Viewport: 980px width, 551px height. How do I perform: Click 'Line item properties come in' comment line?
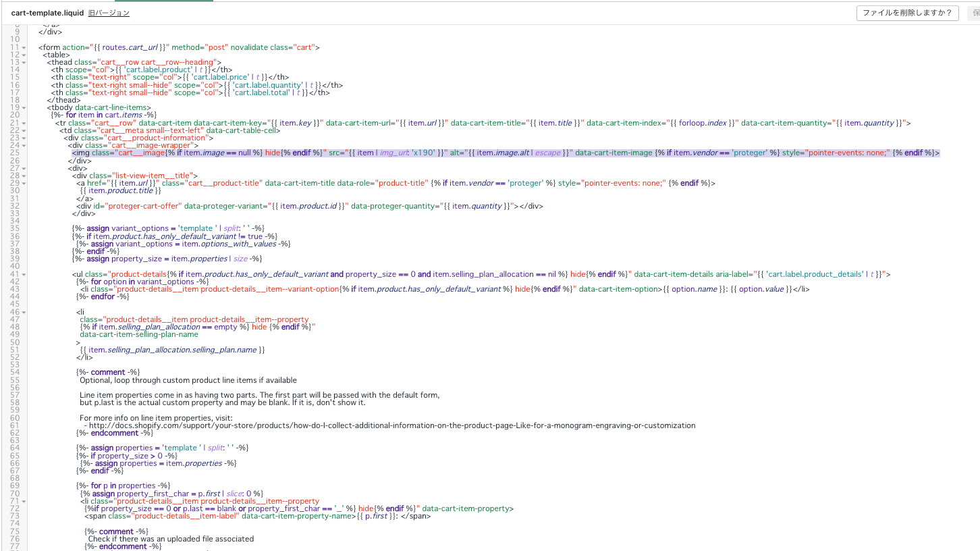pyautogui.click(x=260, y=396)
